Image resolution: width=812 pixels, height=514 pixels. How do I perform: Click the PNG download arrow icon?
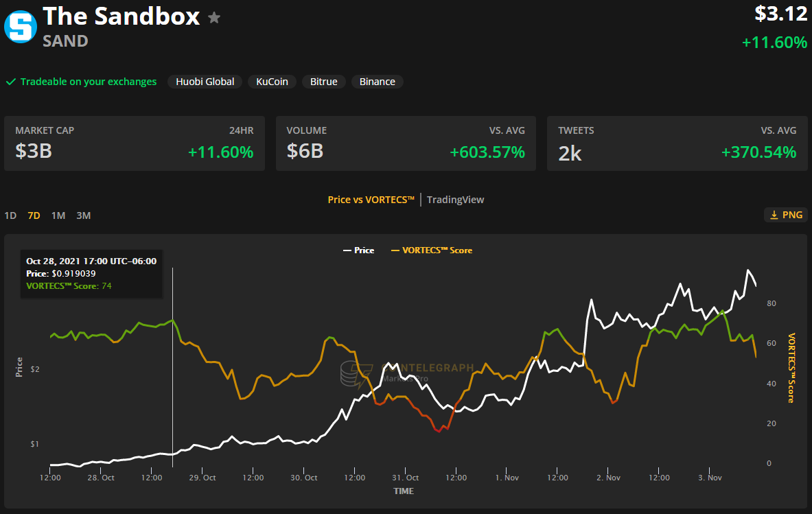click(x=774, y=215)
